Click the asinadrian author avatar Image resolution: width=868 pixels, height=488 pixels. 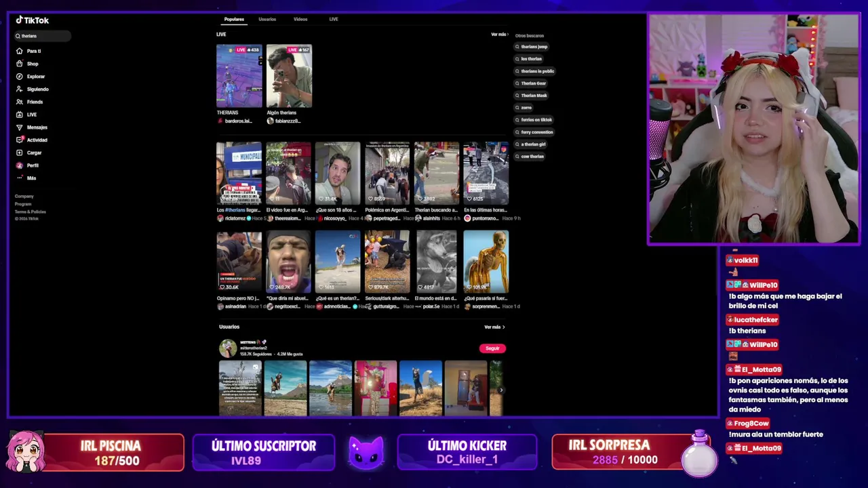(220, 306)
